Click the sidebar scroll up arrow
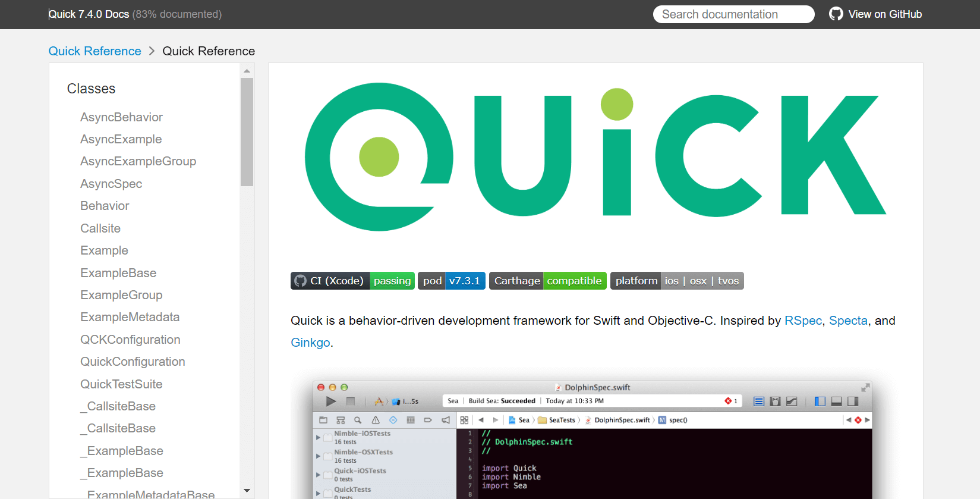 [x=247, y=71]
